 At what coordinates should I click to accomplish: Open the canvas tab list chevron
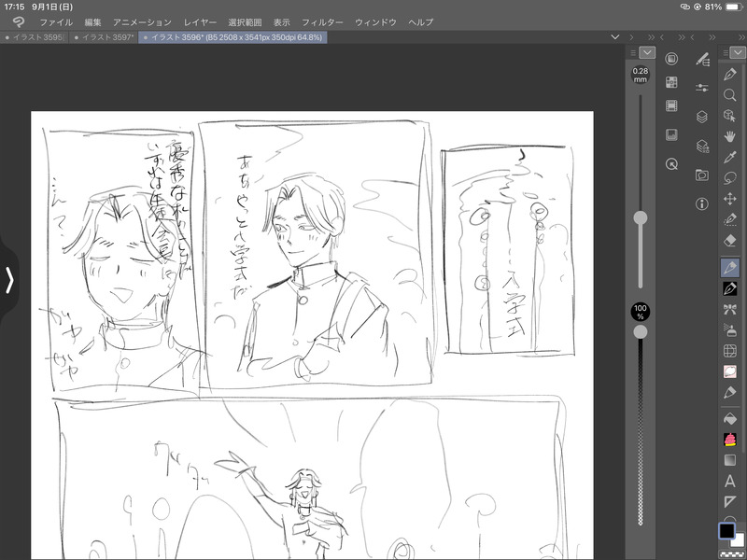pyautogui.click(x=615, y=37)
